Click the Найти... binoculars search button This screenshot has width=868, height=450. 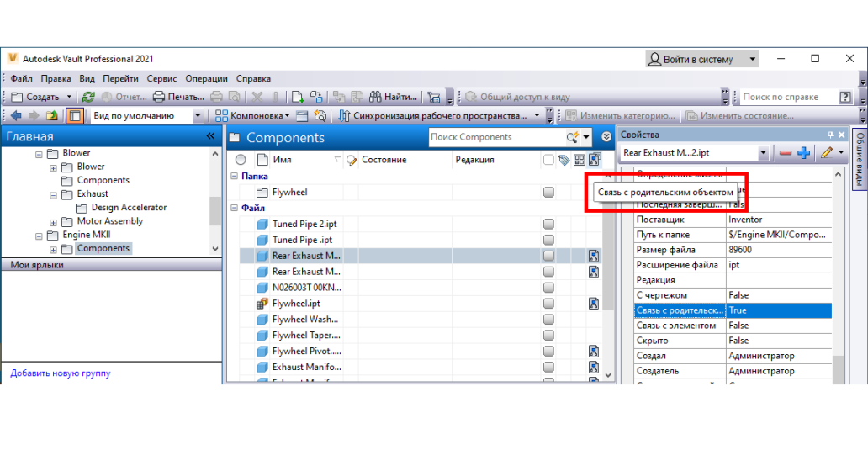393,97
